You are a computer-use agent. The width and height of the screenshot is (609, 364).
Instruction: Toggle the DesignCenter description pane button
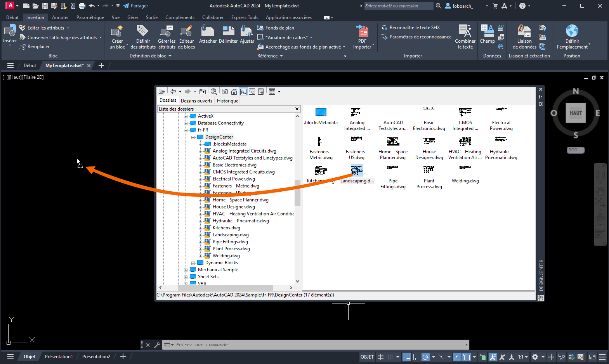pos(261,92)
